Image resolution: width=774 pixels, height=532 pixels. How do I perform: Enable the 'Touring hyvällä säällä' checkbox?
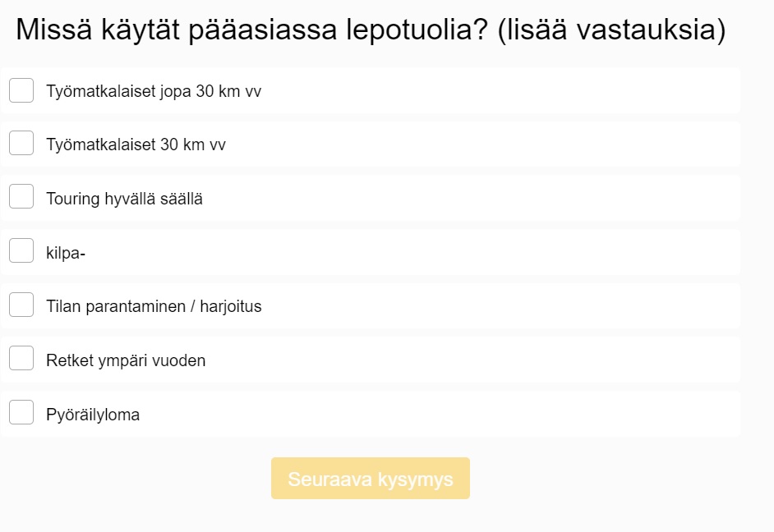coord(21,198)
